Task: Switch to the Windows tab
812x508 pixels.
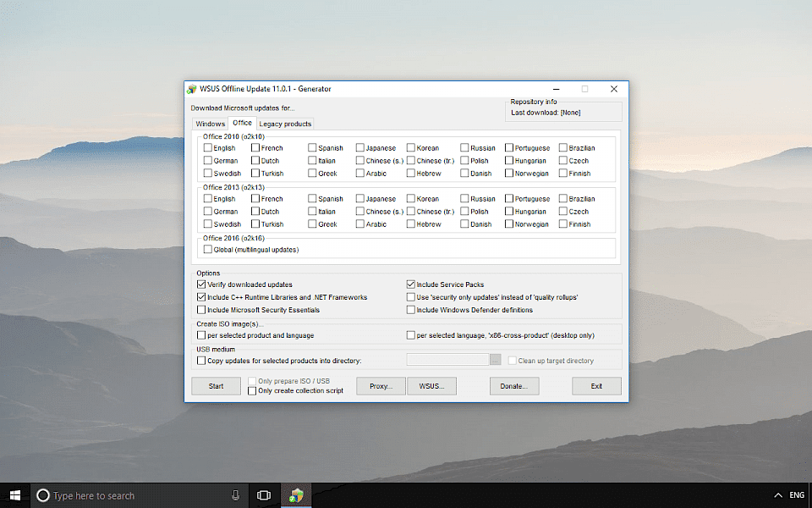Action: coord(210,123)
